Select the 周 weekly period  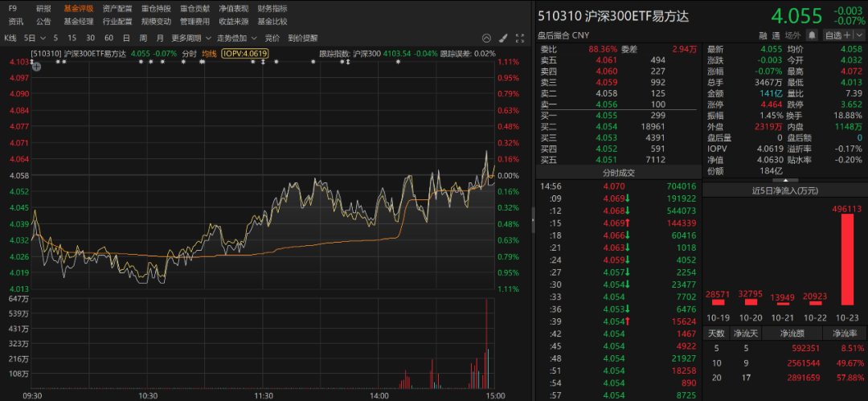tap(143, 39)
